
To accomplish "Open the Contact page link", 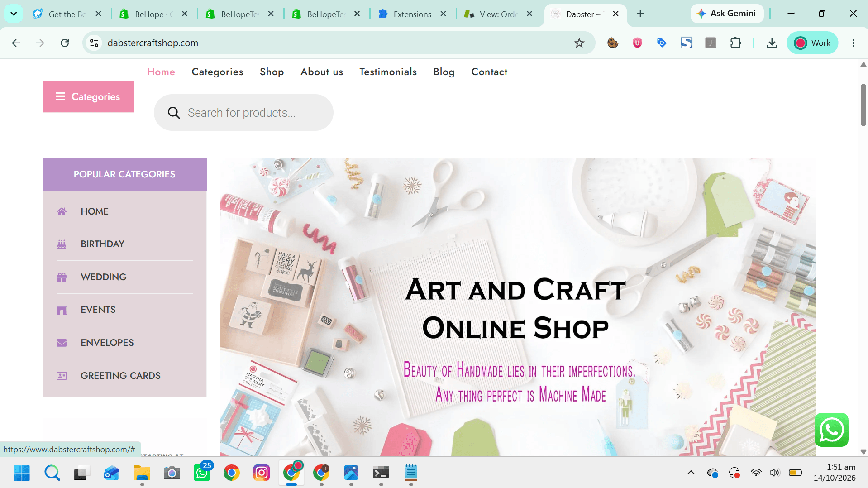I will pos(489,72).
